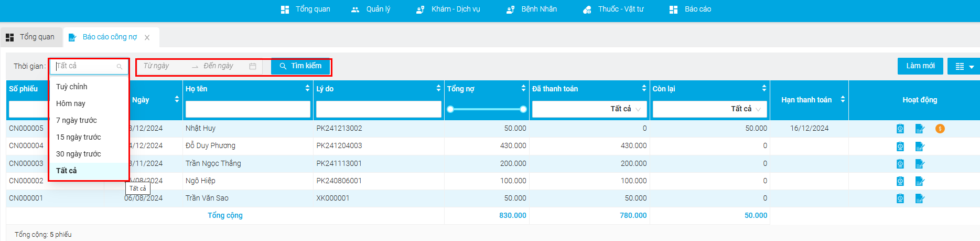Viewport: 980px width, 241px height.
Task: Click the Họ tên filter input field
Action: (x=248, y=109)
